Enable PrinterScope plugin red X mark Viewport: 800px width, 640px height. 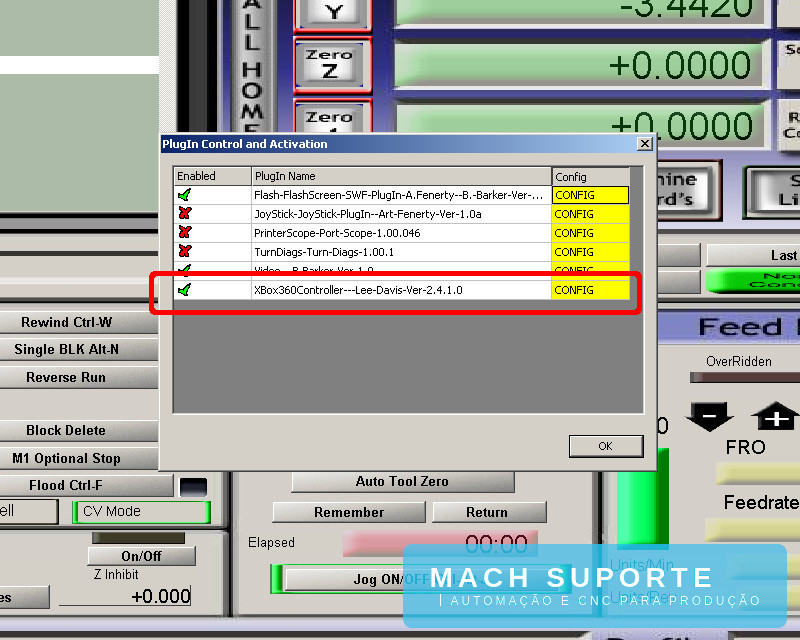click(185, 232)
